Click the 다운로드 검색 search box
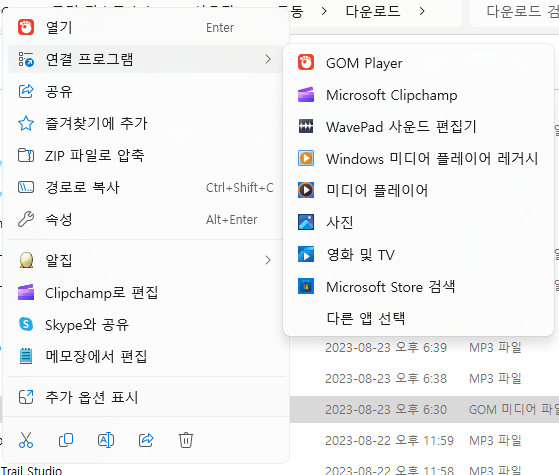This screenshot has height=475, width=559. (x=514, y=12)
